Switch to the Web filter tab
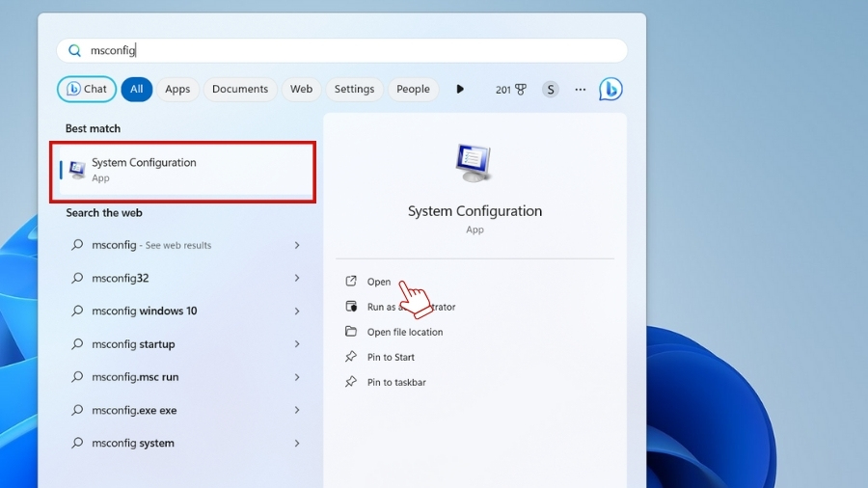 [x=301, y=89]
